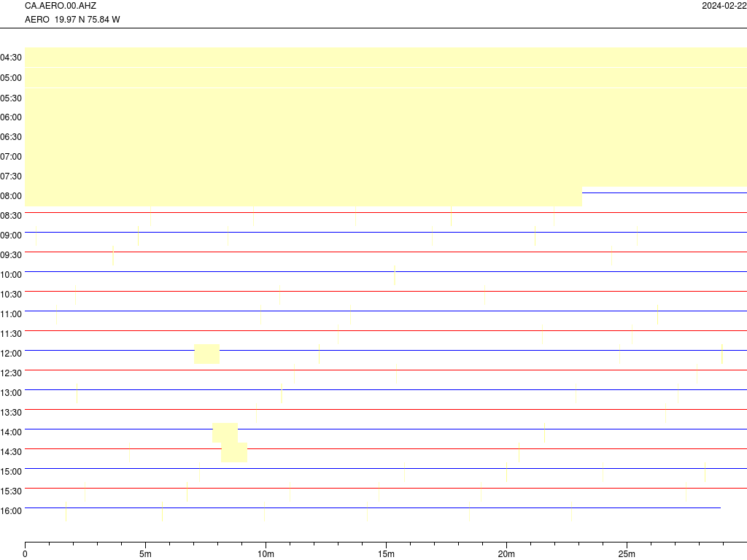Click the yellow gap block on 14:00 trace

225,432
